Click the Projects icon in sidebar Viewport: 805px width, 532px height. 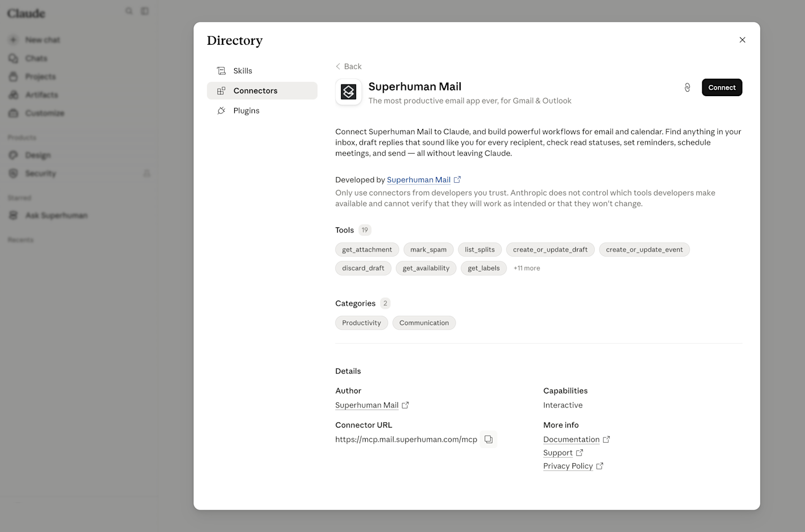tap(13, 77)
